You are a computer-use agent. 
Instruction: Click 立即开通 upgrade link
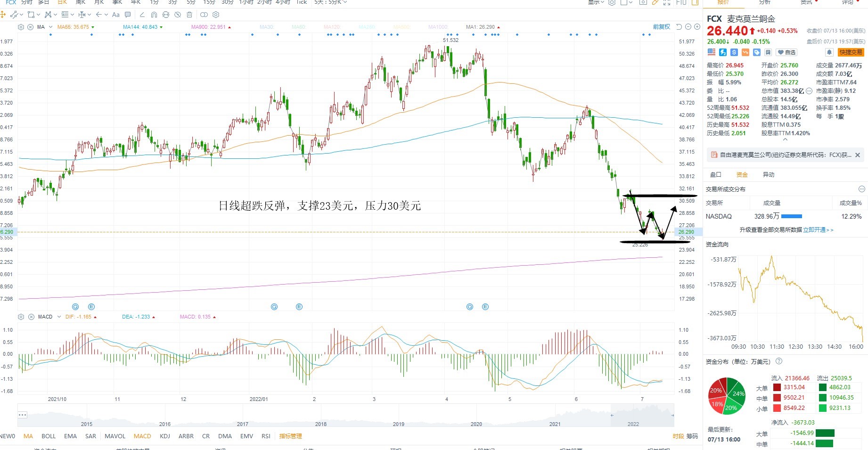click(x=818, y=230)
